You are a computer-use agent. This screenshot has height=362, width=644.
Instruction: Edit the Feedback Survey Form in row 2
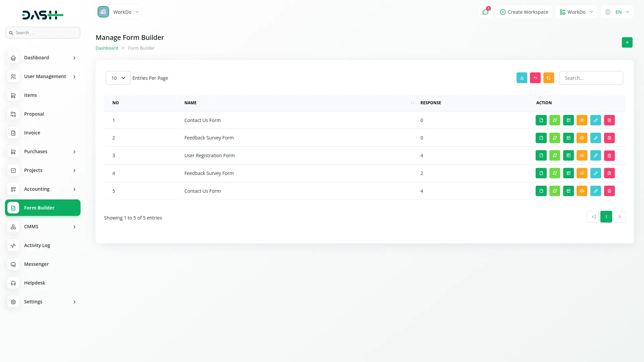596,138
